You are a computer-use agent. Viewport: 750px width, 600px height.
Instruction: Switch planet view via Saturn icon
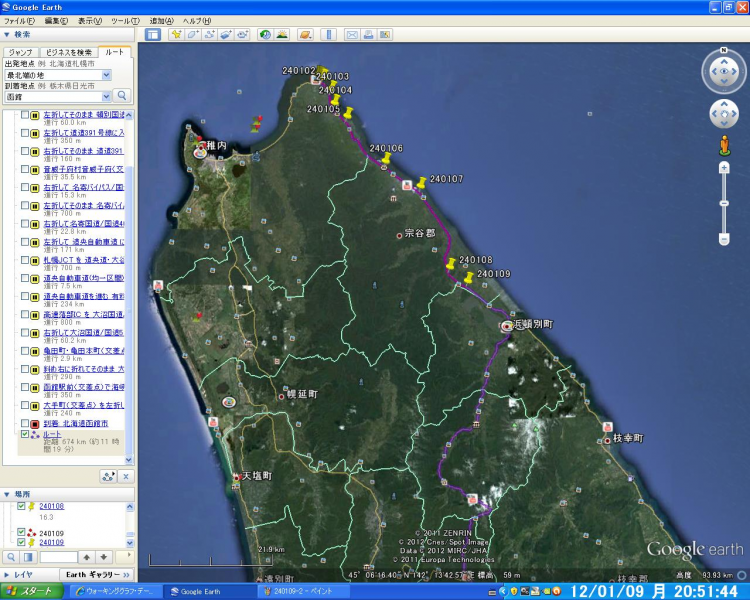point(305,34)
